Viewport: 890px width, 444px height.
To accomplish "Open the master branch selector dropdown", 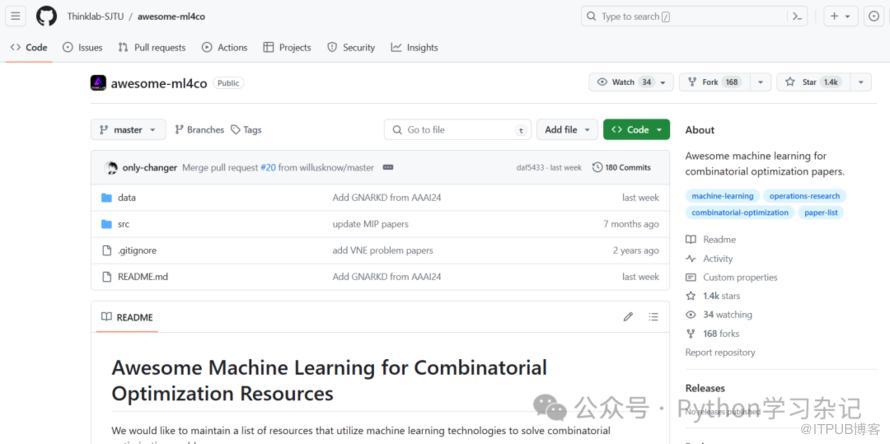I will pyautogui.click(x=128, y=130).
